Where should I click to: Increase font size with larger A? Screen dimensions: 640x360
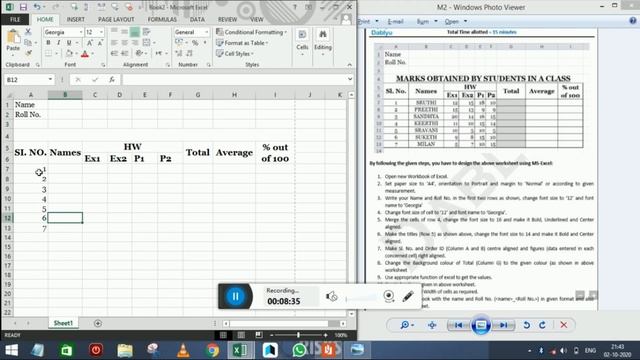[90, 43]
